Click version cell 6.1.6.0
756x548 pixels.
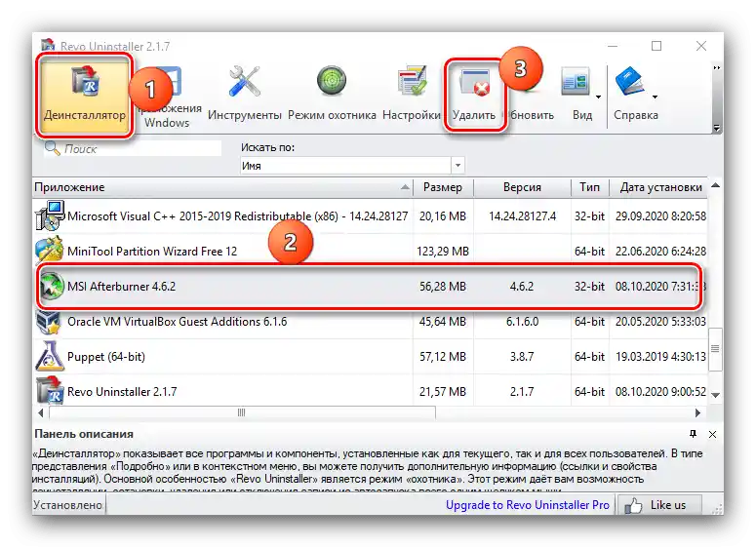(522, 322)
